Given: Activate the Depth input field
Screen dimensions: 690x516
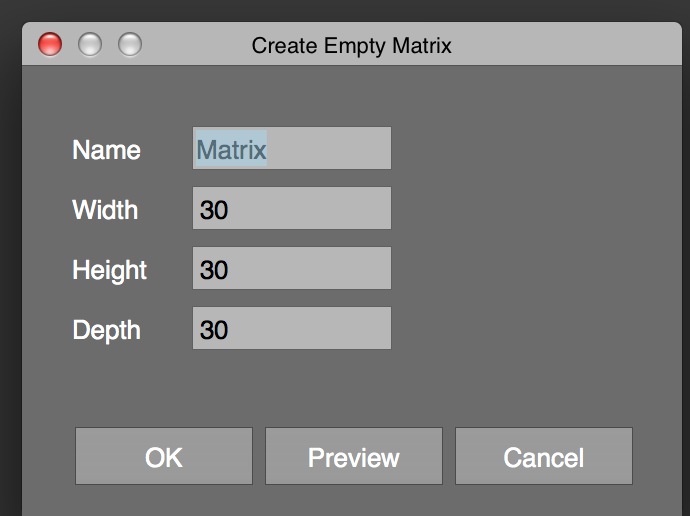Looking at the screenshot, I should coord(292,328).
